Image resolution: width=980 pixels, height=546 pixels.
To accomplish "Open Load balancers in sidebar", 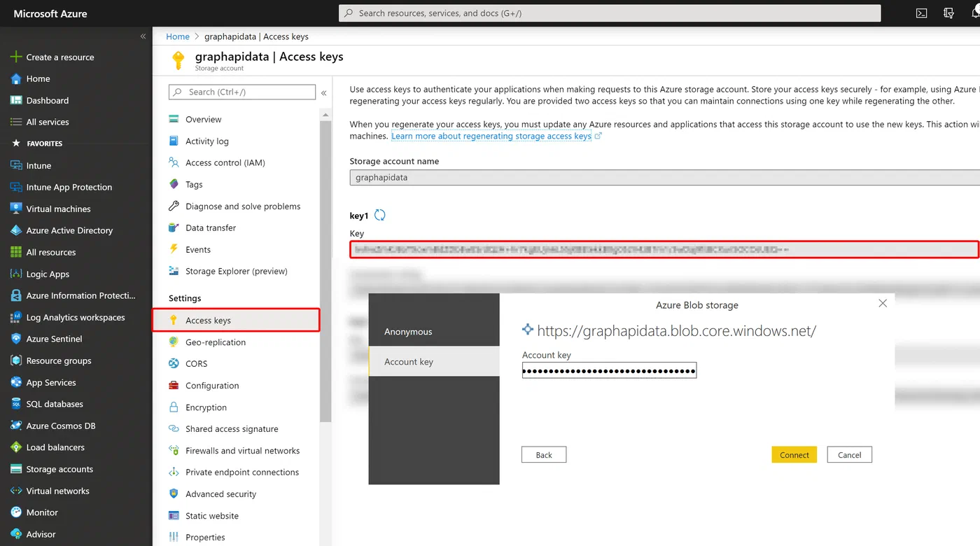I will (55, 447).
